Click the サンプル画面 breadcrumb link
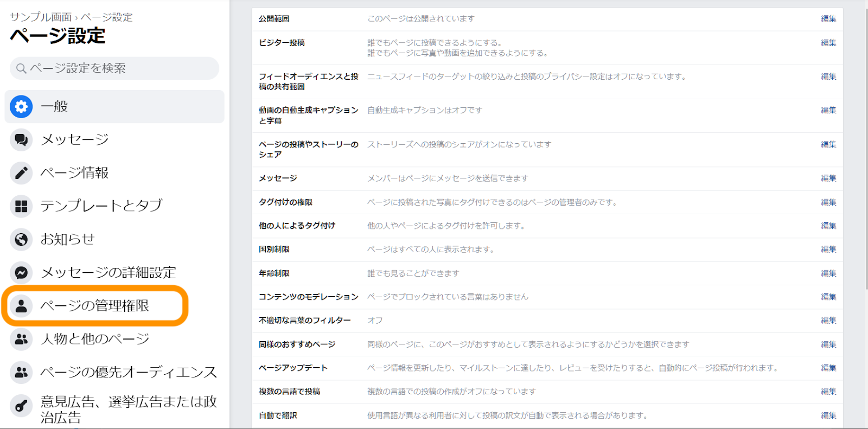 (x=41, y=17)
